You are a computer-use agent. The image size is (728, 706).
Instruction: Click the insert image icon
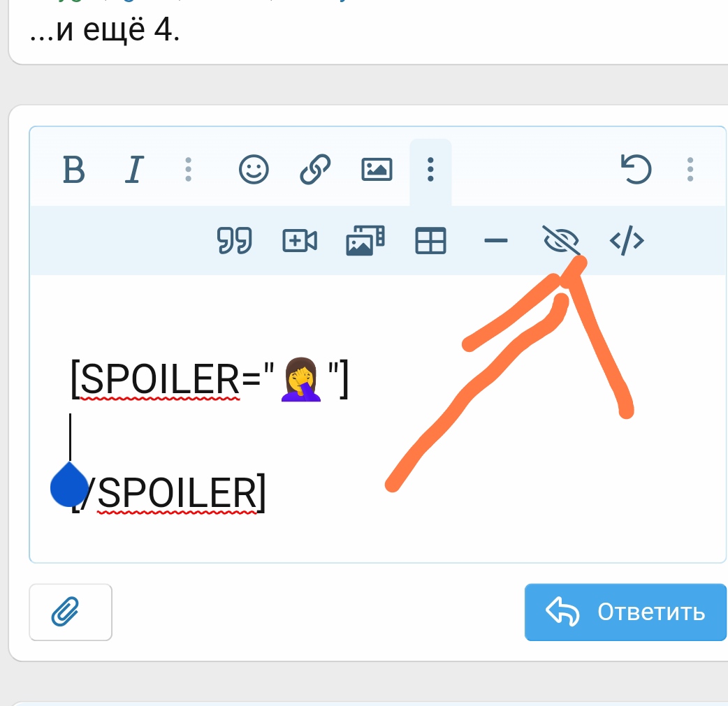point(377,170)
